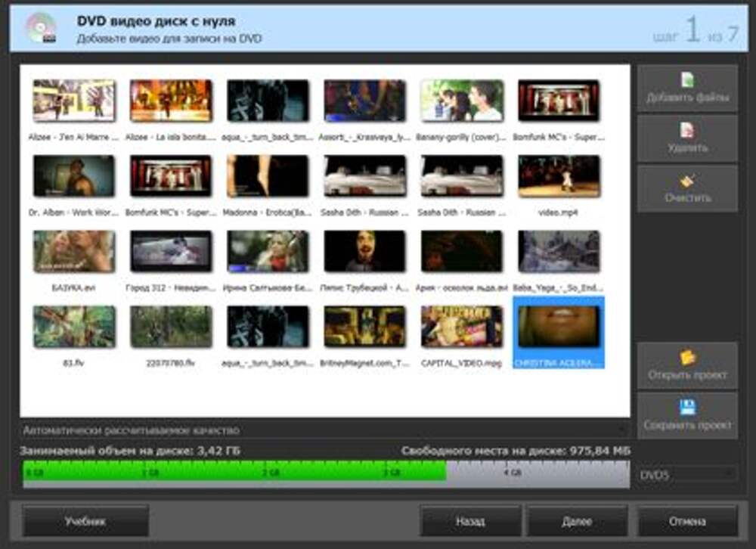Screen dimensions: 756x549
Task: Click the 'DVD видео диск с нуля' title
Action: click(156, 20)
